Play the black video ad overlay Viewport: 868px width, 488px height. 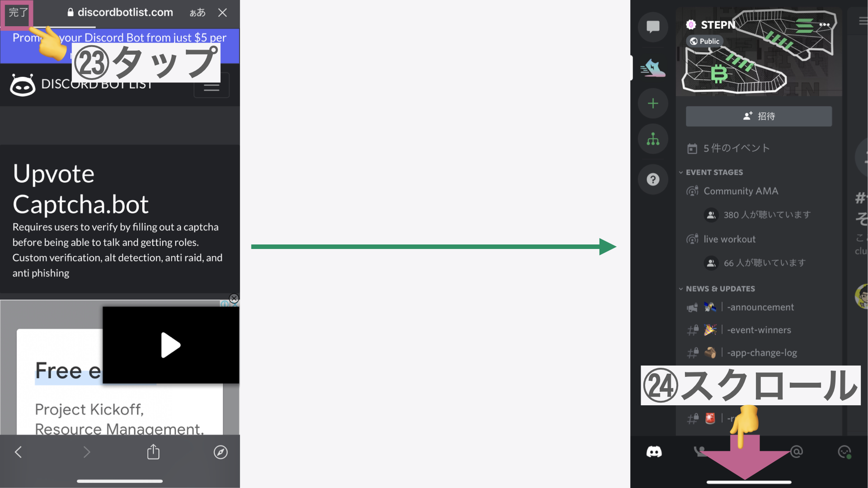(x=171, y=345)
